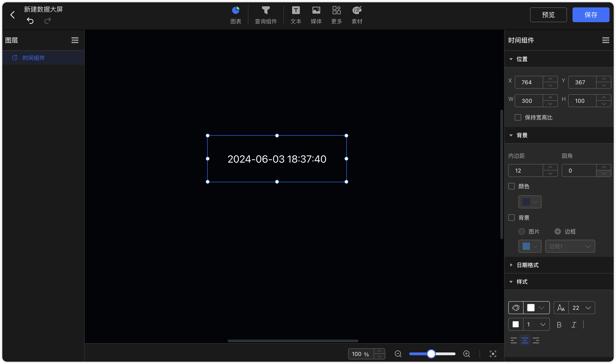
Task: Click the 新建数据大屏 title
Action: click(43, 9)
